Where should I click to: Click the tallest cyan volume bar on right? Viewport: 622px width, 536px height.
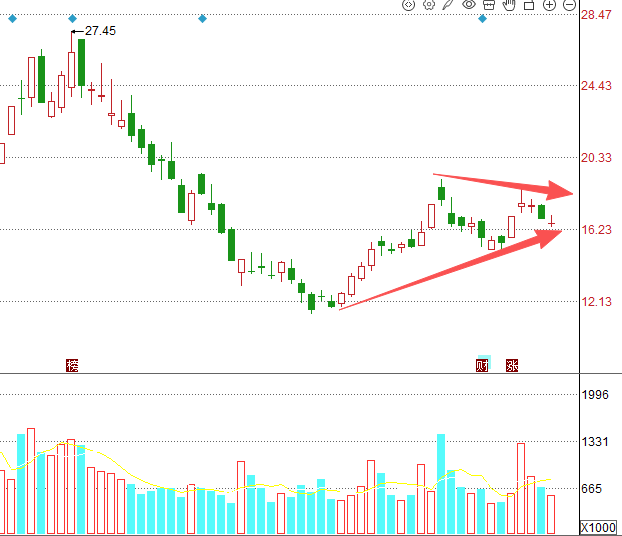point(441,484)
